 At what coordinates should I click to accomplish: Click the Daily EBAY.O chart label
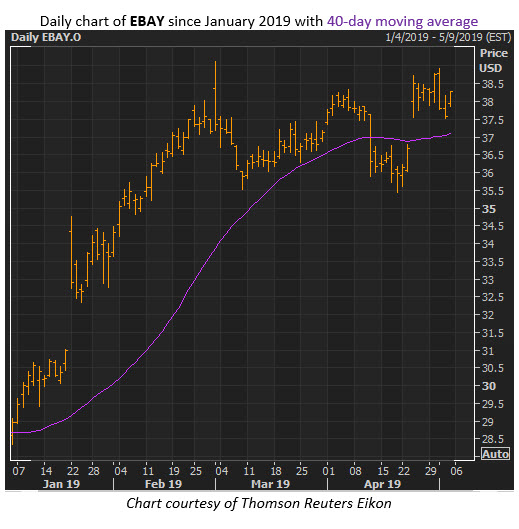click(x=46, y=37)
